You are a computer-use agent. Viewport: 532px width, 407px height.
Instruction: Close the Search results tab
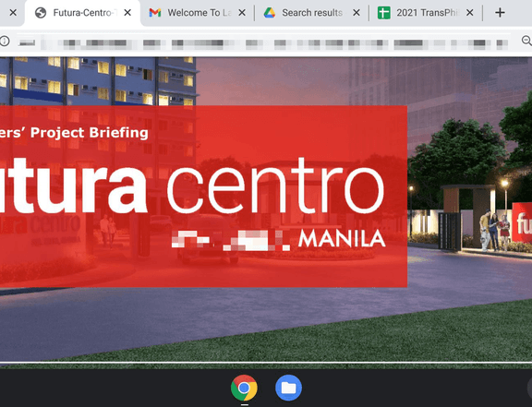tap(357, 13)
